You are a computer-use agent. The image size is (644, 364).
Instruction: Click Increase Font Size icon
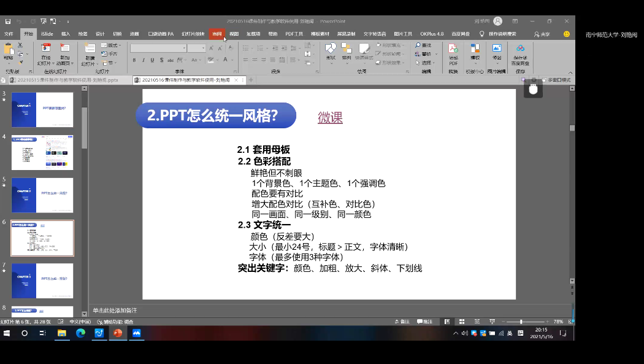point(211,48)
